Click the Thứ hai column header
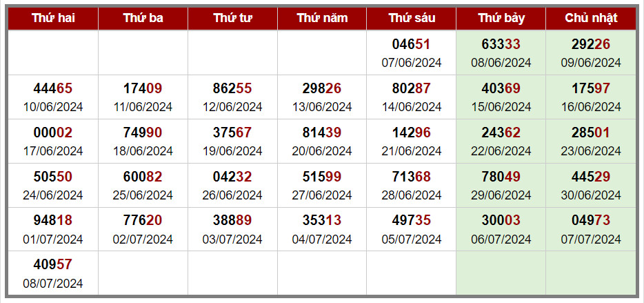The width and height of the screenshot is (644, 303). pyautogui.click(x=53, y=18)
